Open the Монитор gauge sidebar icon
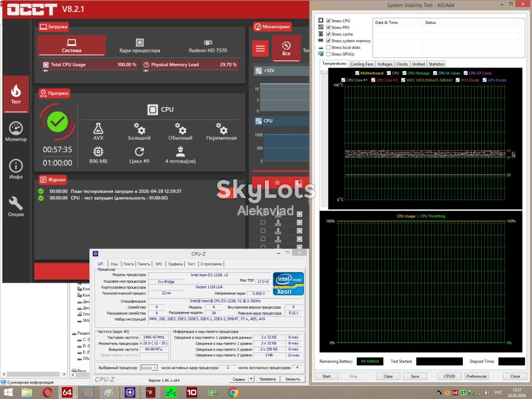 [x=16, y=131]
